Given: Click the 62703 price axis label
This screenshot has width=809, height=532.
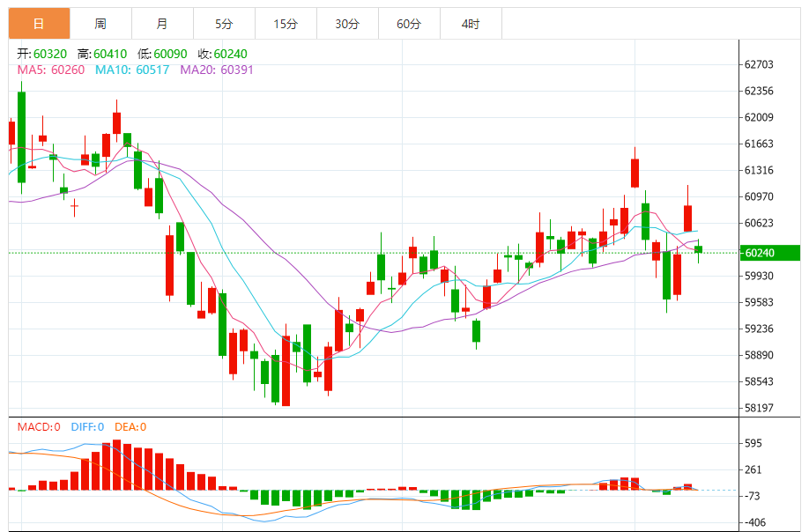Looking at the screenshot, I should point(759,64).
